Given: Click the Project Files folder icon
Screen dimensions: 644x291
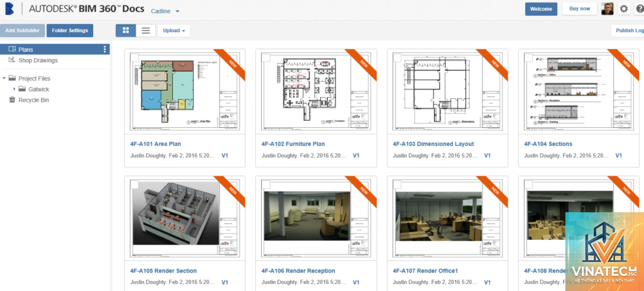Looking at the screenshot, I should [13, 78].
